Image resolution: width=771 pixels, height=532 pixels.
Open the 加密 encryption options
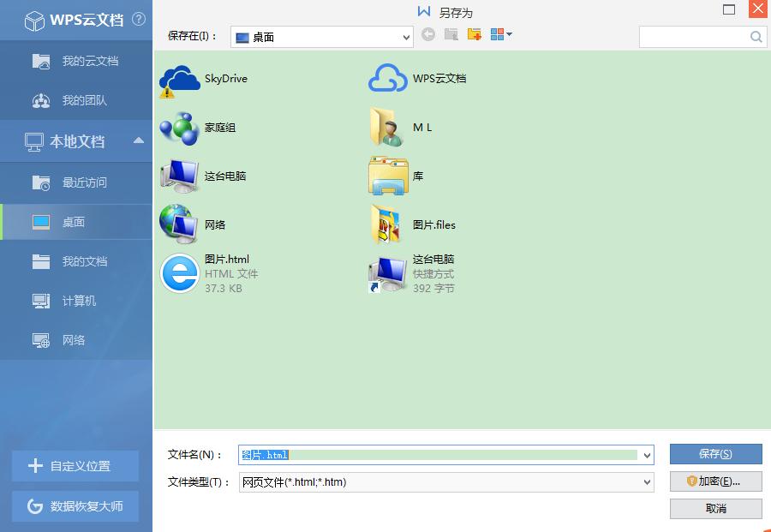[x=714, y=481]
